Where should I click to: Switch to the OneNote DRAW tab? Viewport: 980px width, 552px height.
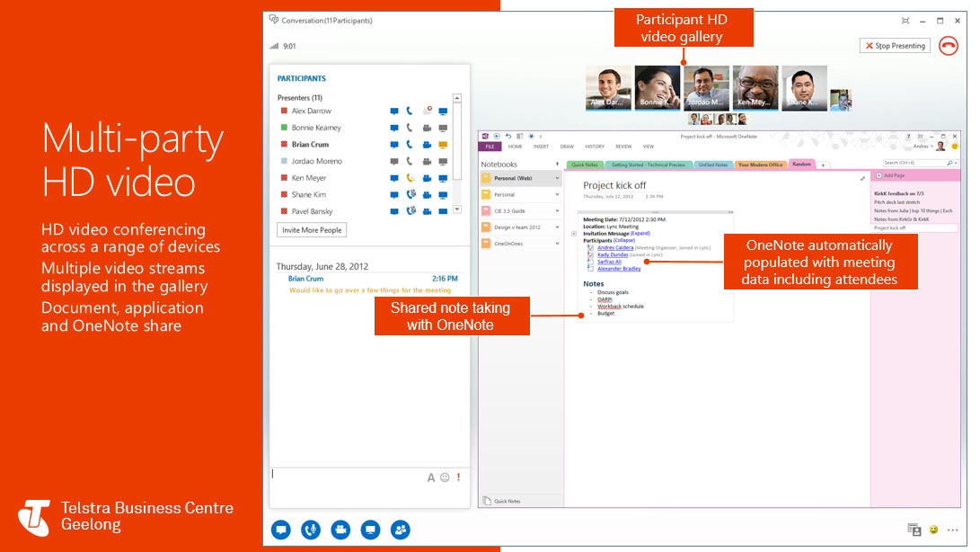point(567,147)
